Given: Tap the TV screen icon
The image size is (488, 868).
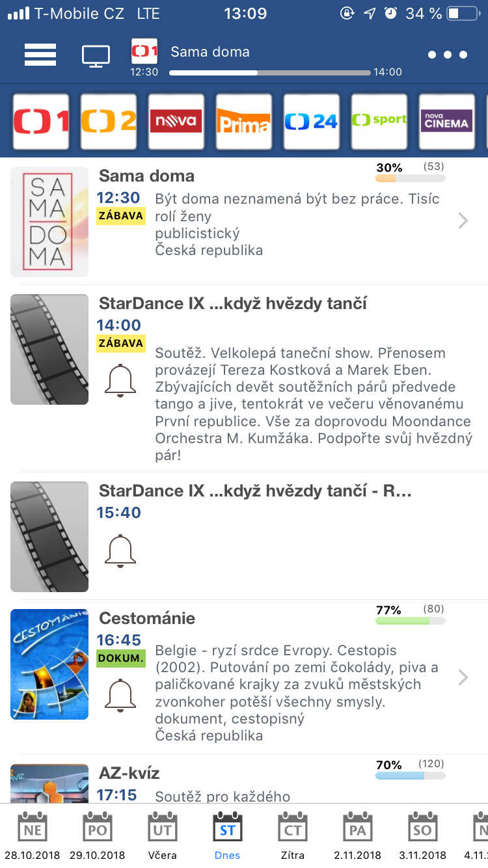Looking at the screenshot, I should (x=96, y=56).
